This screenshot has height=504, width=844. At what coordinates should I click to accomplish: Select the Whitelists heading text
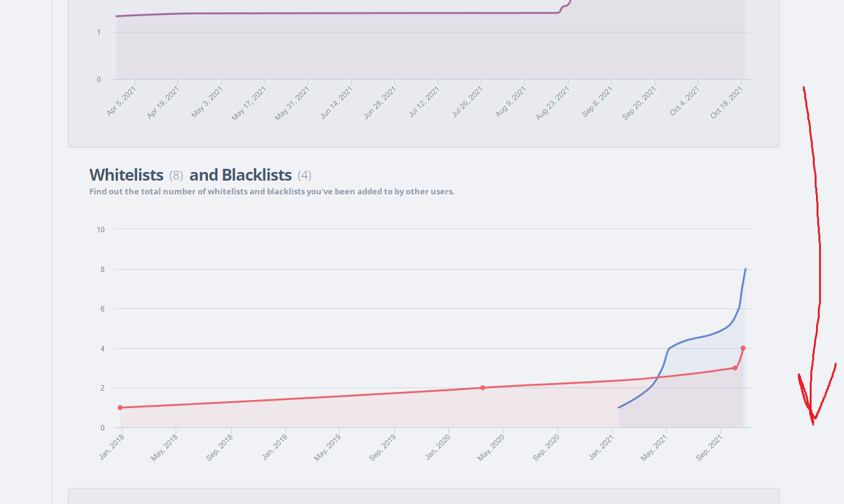pyautogui.click(x=126, y=175)
